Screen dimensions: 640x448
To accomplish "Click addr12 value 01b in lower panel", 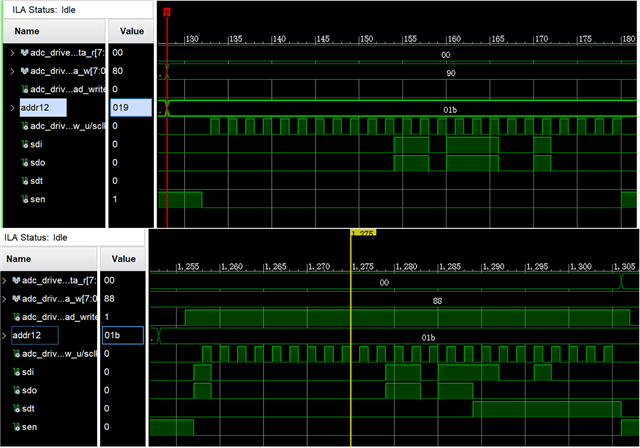I will coord(123,335).
